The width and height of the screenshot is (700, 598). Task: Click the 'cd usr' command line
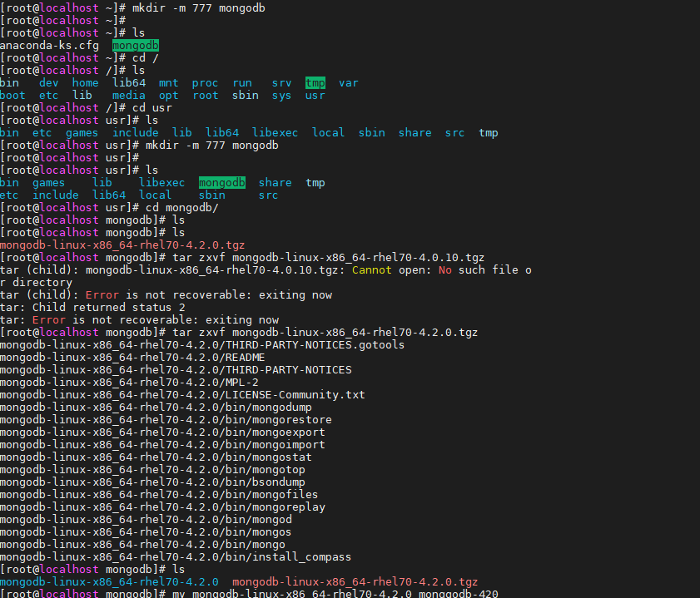point(152,108)
